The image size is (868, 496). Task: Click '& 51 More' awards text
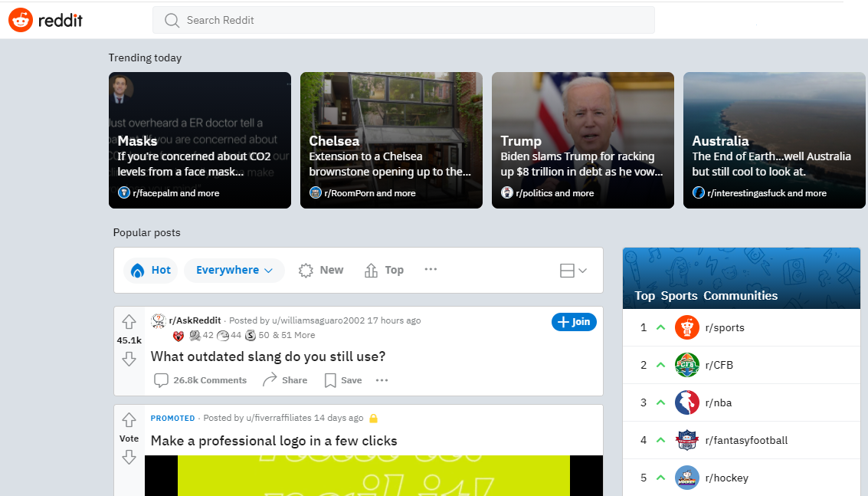pos(294,335)
